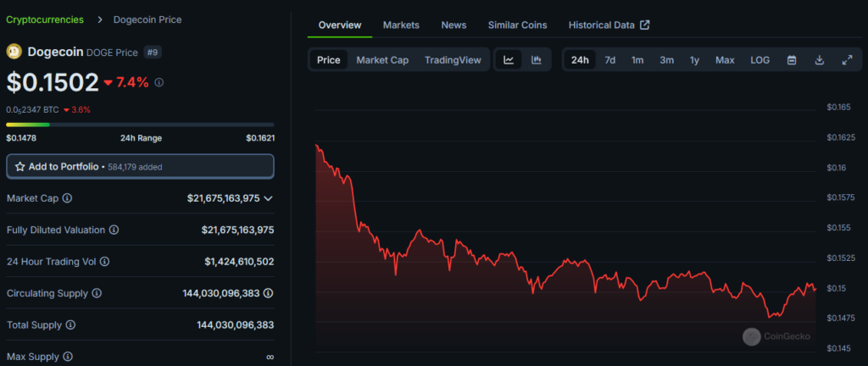Click the star icon in Add to Portfolio
868x366 pixels.
20,166
